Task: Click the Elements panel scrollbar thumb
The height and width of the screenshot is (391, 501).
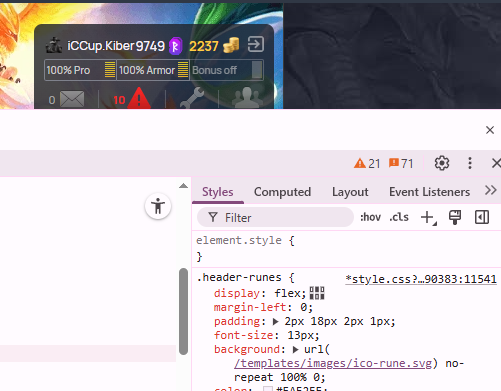Action: pyautogui.click(x=183, y=311)
